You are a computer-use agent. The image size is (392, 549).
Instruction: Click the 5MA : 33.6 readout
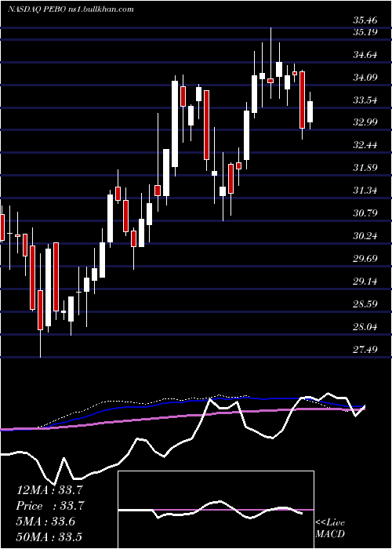pyautogui.click(x=45, y=522)
